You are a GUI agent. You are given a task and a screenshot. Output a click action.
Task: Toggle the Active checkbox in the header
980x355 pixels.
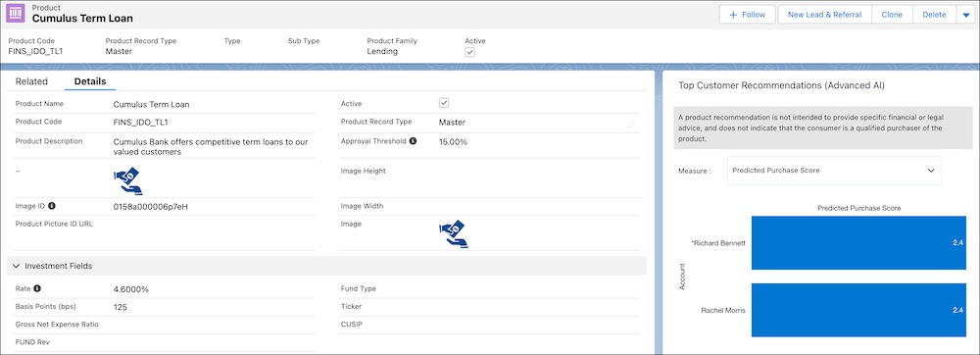click(x=470, y=53)
